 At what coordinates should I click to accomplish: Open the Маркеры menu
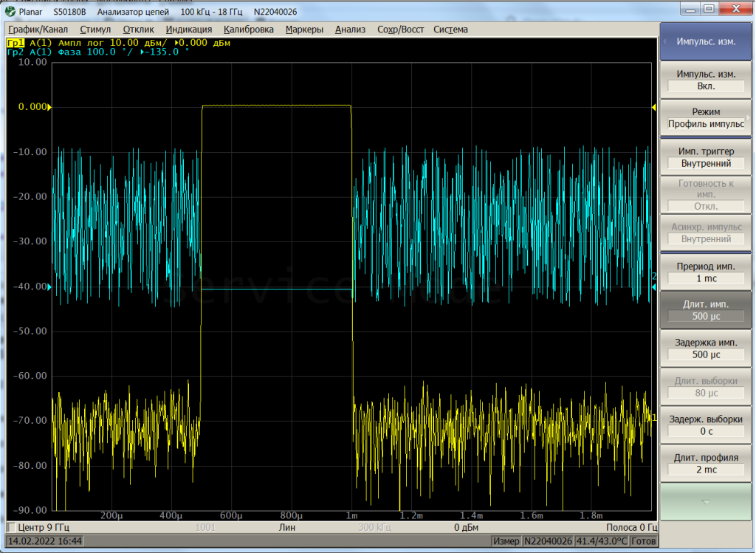click(303, 30)
